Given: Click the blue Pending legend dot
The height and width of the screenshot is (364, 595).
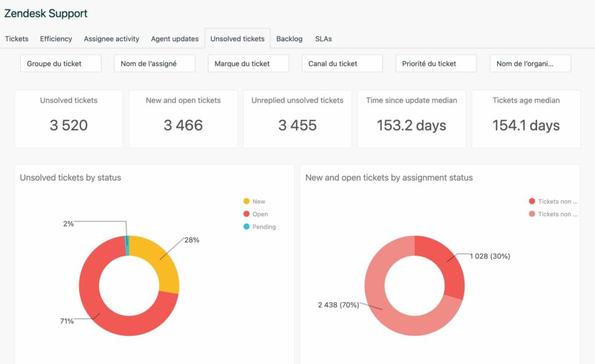Looking at the screenshot, I should (246, 227).
